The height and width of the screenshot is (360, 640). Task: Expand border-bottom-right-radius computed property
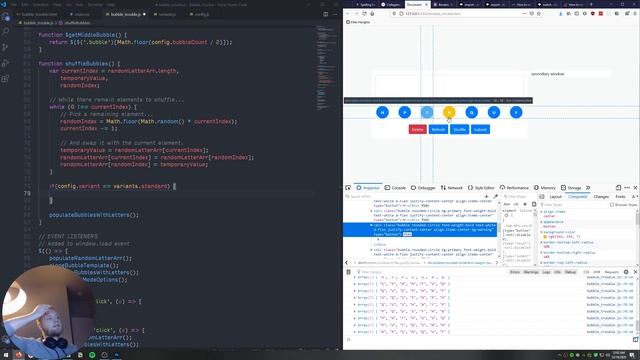(542, 252)
